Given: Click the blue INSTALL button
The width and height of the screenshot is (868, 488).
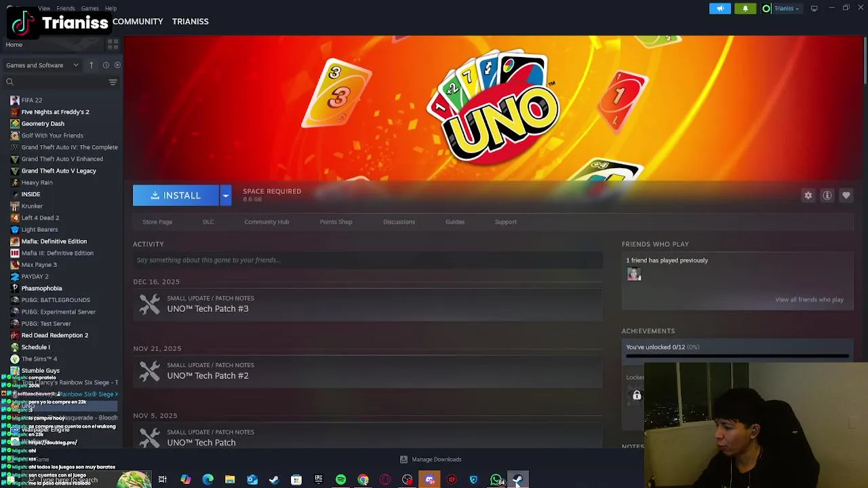Looking at the screenshot, I should 176,195.
